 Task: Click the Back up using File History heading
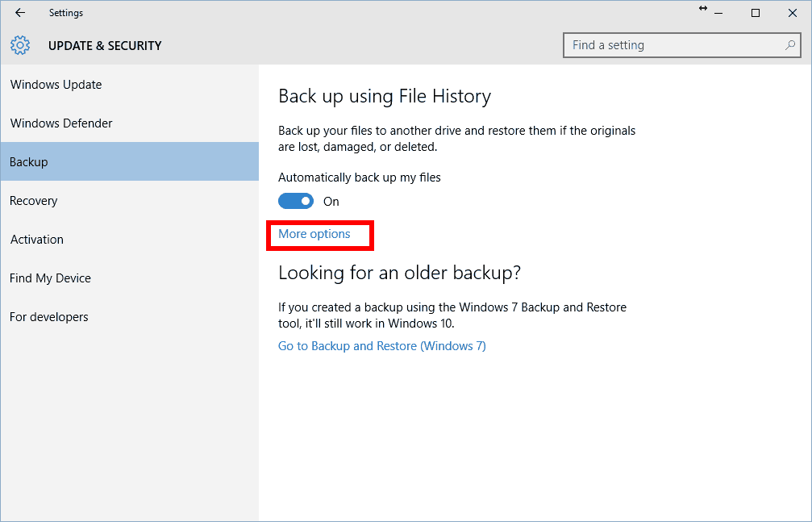pos(385,97)
